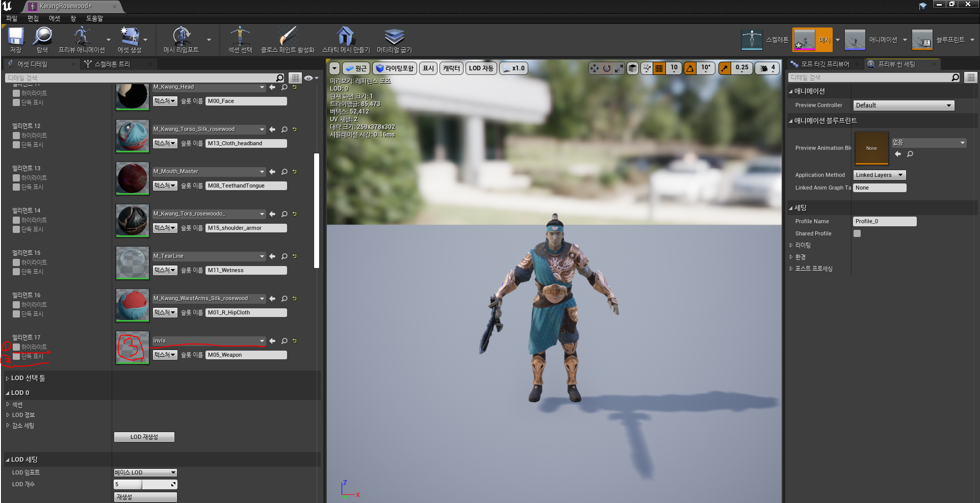Switch to Skeleton (스켈레톤) editor mode
980x503 pixels.
765,40
